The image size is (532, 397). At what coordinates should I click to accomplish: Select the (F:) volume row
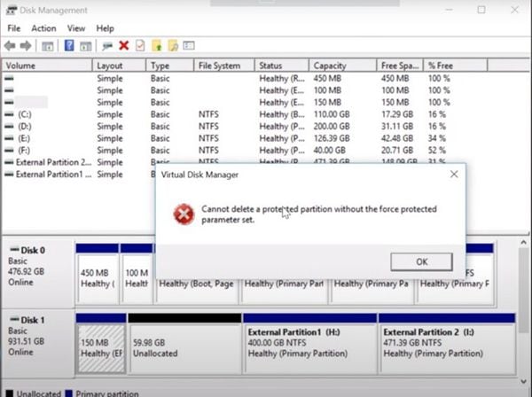[x=245, y=150]
